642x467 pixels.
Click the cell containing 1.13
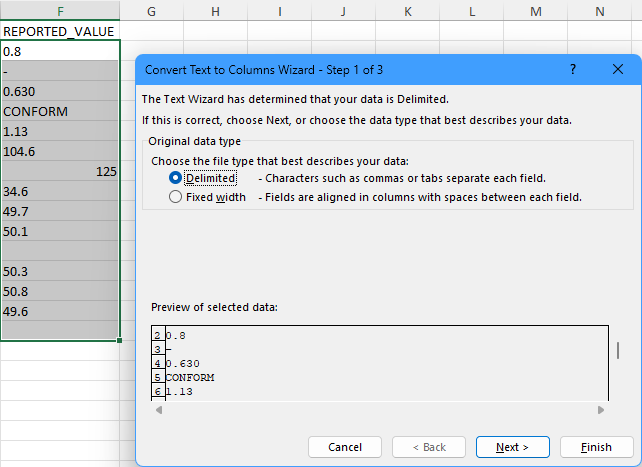tap(60, 131)
